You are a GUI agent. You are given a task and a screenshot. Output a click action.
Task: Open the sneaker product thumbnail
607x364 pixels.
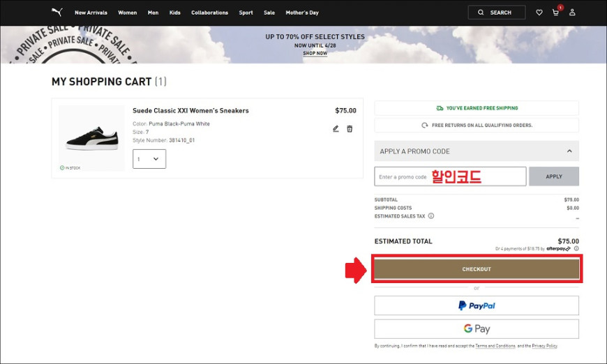coord(91,138)
